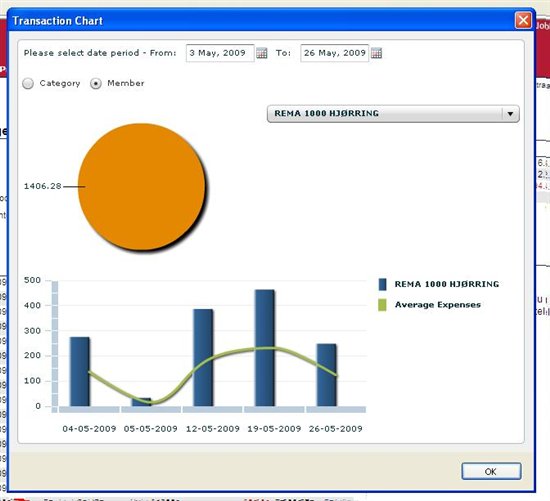The image size is (550, 501).
Task: Click the member dropdown arrow
Action: tap(510, 114)
